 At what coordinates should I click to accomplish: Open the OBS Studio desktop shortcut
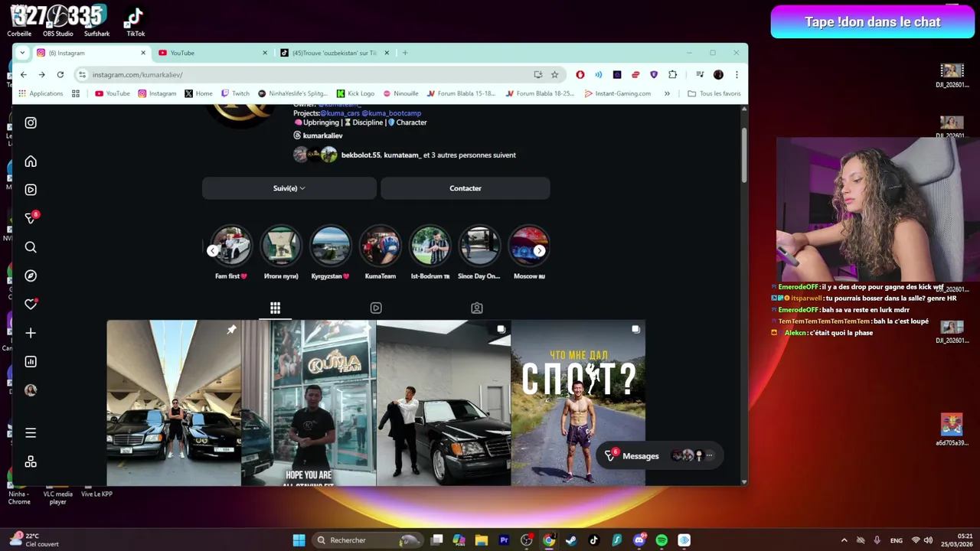click(x=58, y=21)
